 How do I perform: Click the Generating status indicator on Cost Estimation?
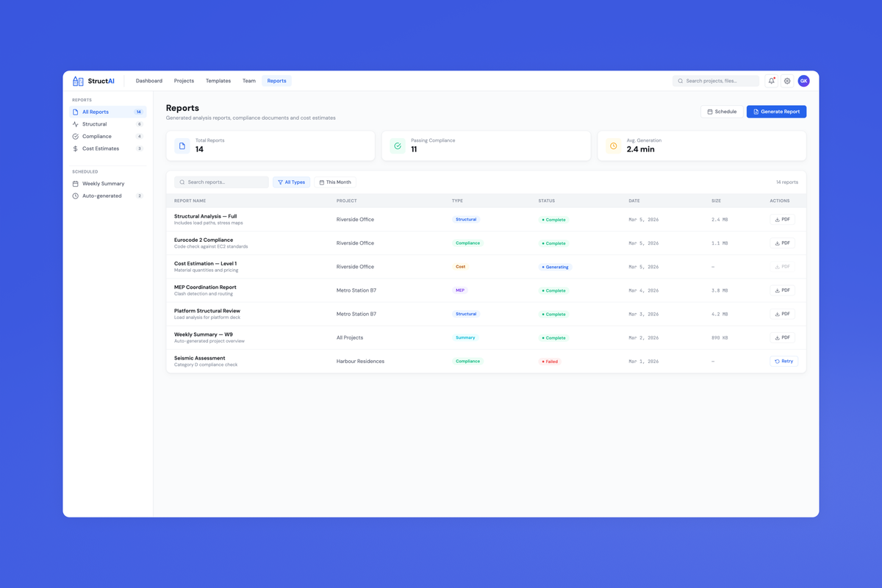click(554, 266)
